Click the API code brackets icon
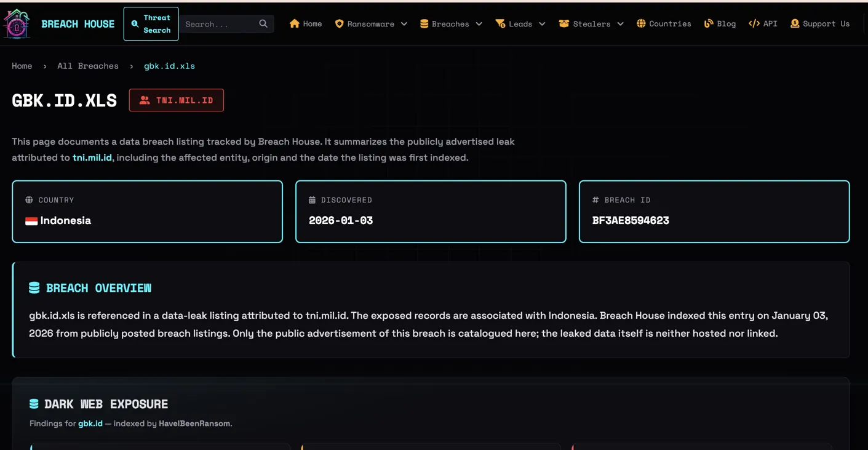This screenshot has width=868, height=450. (x=754, y=23)
